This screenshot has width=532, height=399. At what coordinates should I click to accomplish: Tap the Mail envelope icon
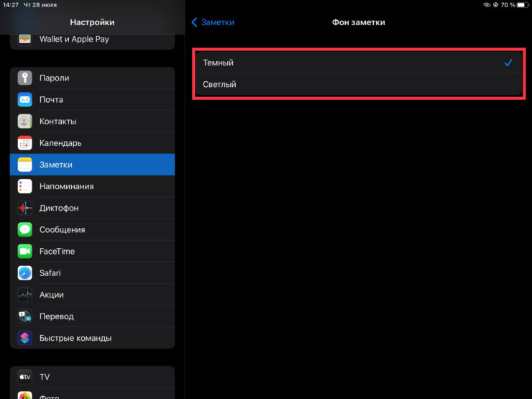click(25, 100)
